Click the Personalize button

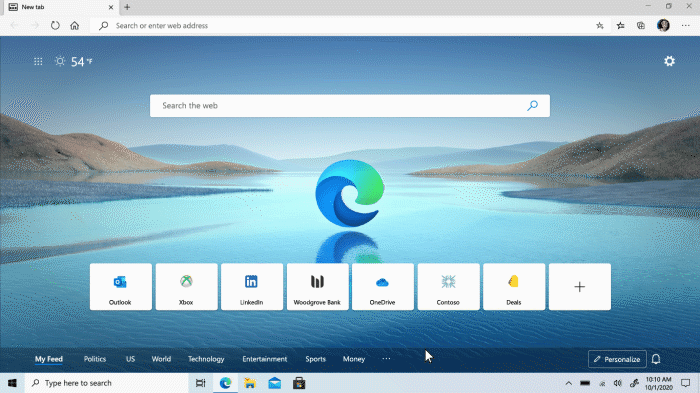coord(617,359)
